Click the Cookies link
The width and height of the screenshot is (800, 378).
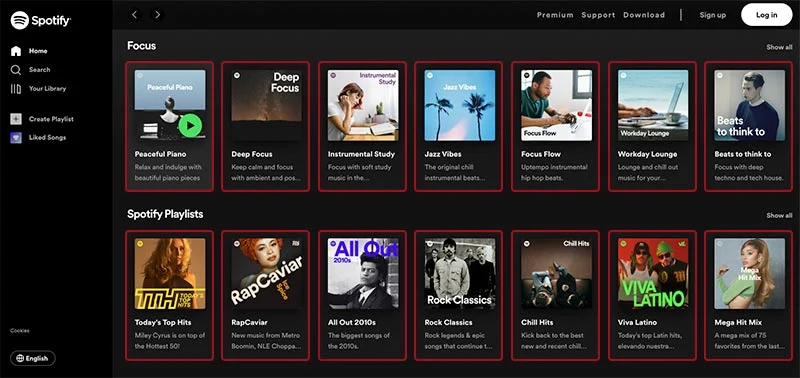[20, 331]
